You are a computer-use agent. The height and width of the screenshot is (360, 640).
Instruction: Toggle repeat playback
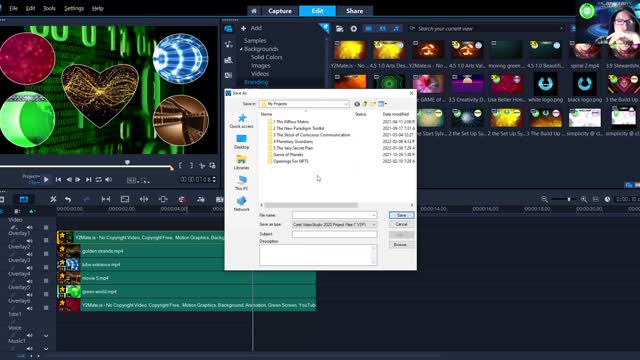(x=98, y=180)
